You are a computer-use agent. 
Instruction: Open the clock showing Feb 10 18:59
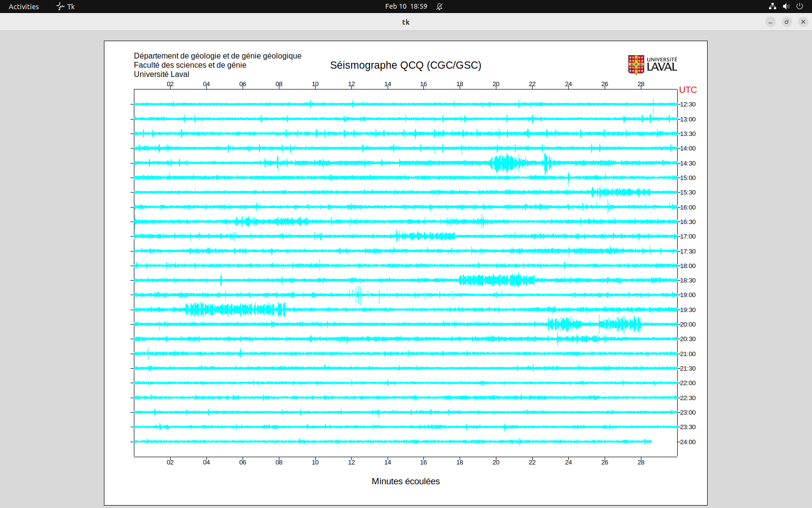pos(406,6)
